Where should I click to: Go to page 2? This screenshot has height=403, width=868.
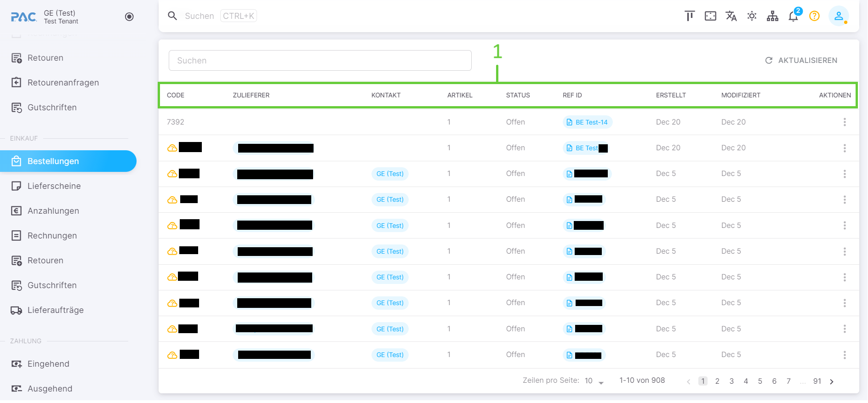tap(717, 381)
